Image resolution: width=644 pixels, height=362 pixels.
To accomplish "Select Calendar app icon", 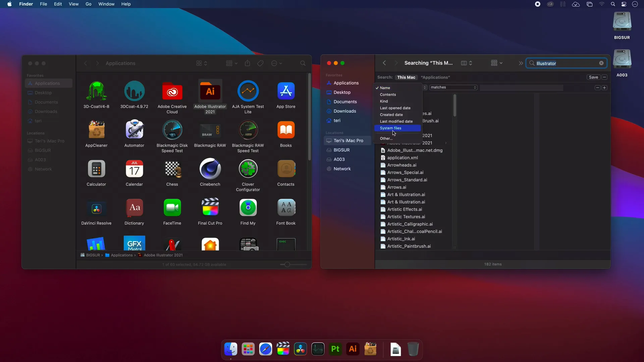I will 134,169.
